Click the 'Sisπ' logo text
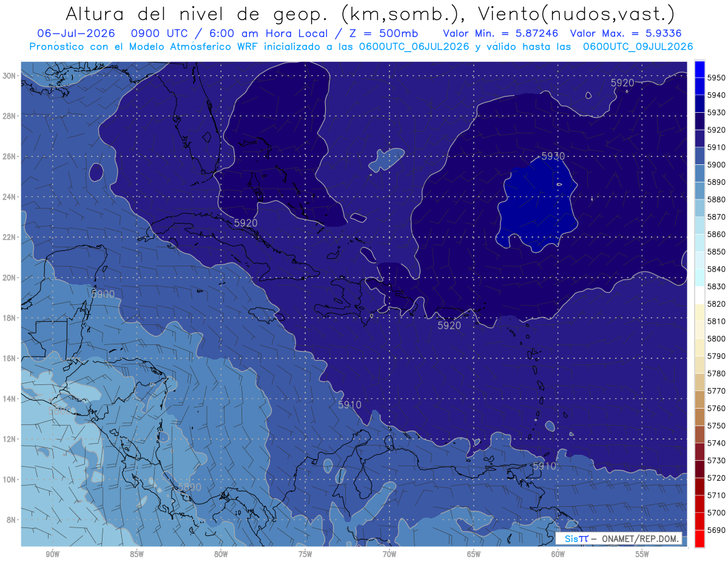Screen dimensions: 728x562 click(x=576, y=538)
